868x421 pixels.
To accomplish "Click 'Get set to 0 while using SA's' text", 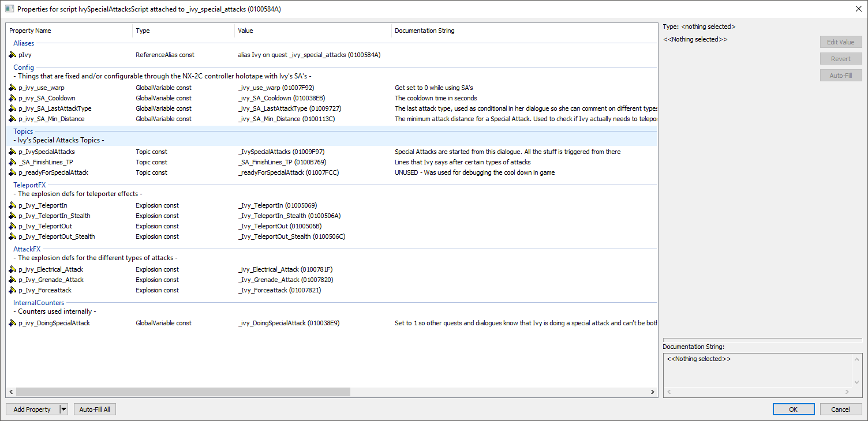I will (434, 88).
